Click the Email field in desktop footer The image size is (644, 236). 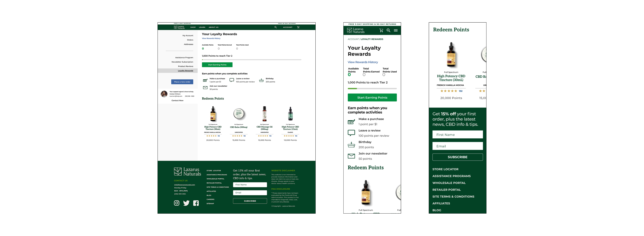click(250, 193)
